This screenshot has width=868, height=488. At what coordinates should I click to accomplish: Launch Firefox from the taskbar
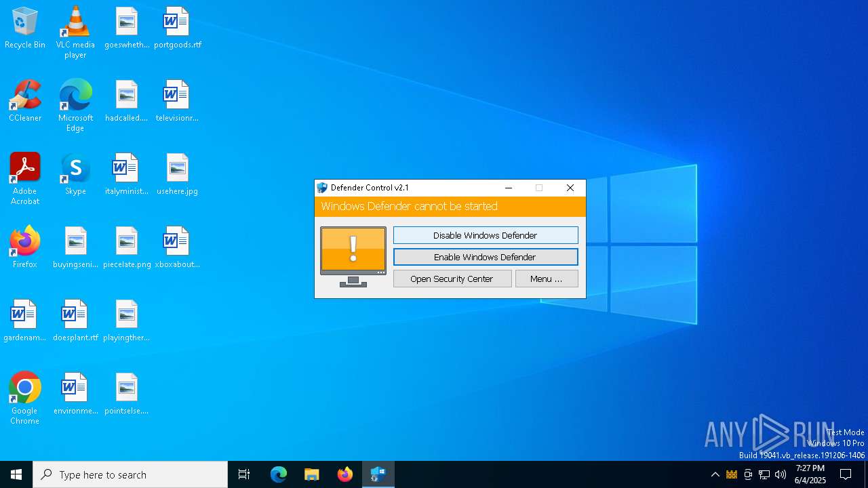pyautogui.click(x=345, y=474)
